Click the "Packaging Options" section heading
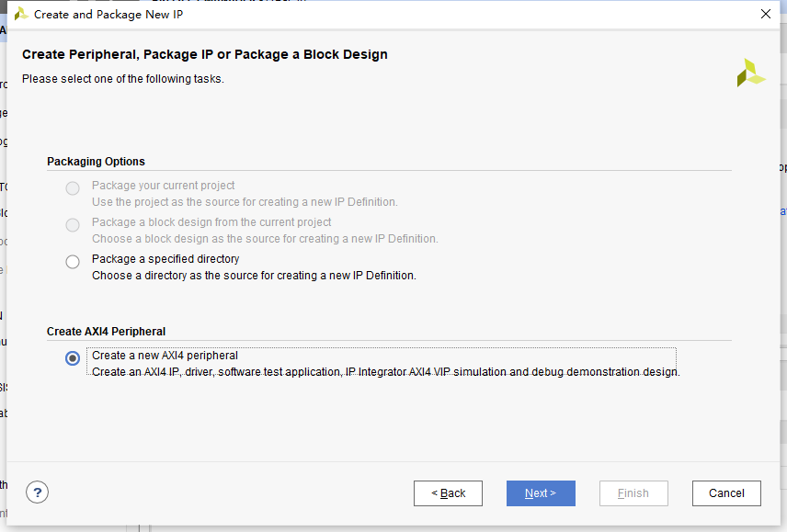787x532 pixels. point(96,162)
